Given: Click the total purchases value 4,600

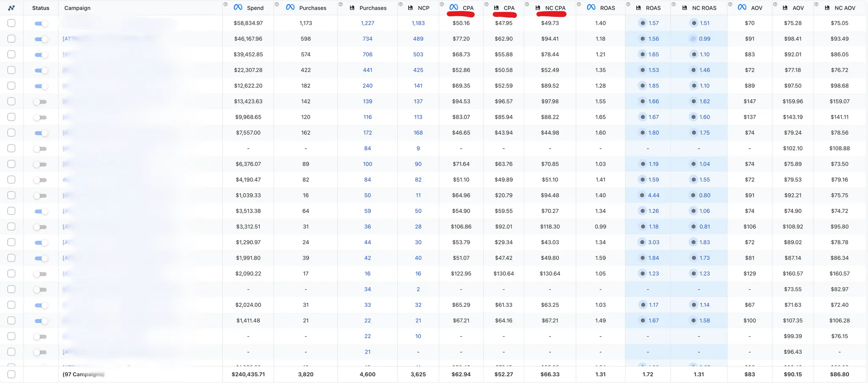Looking at the screenshot, I should (x=367, y=375).
